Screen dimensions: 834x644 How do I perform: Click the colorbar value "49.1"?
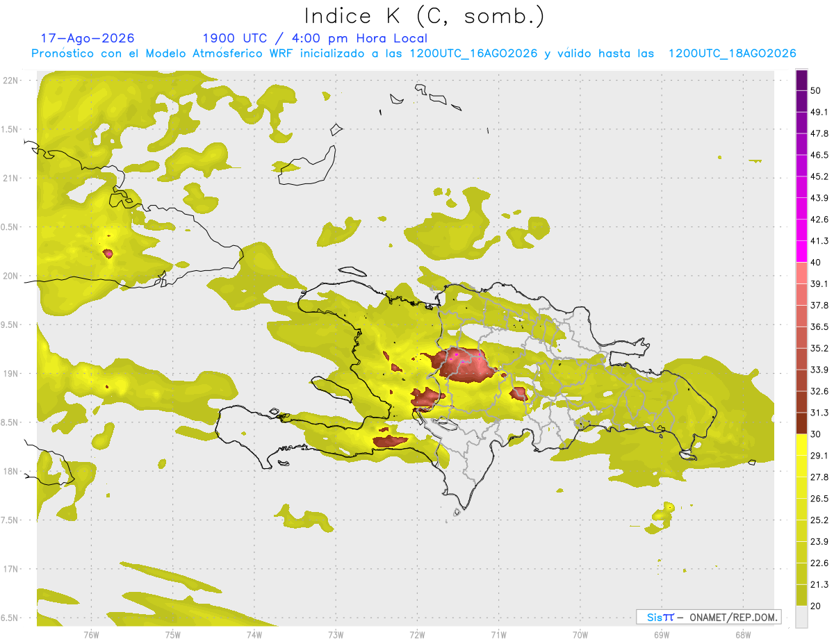[820, 112]
